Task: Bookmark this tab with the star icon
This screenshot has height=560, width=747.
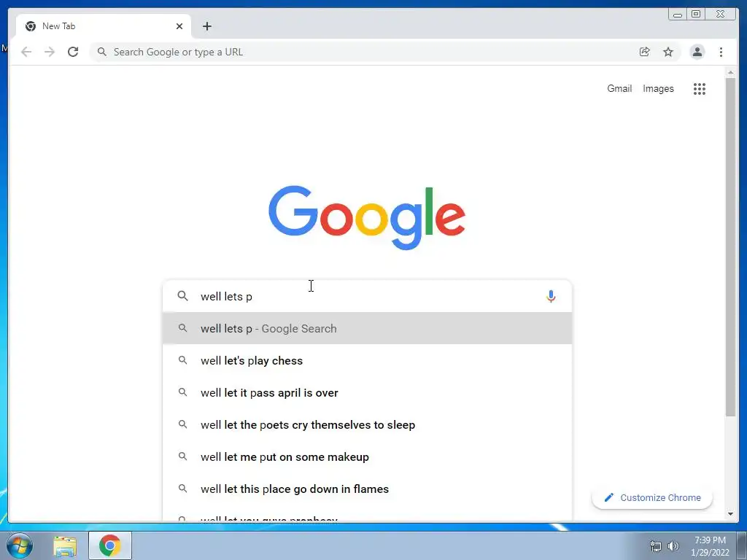Action: 668,52
